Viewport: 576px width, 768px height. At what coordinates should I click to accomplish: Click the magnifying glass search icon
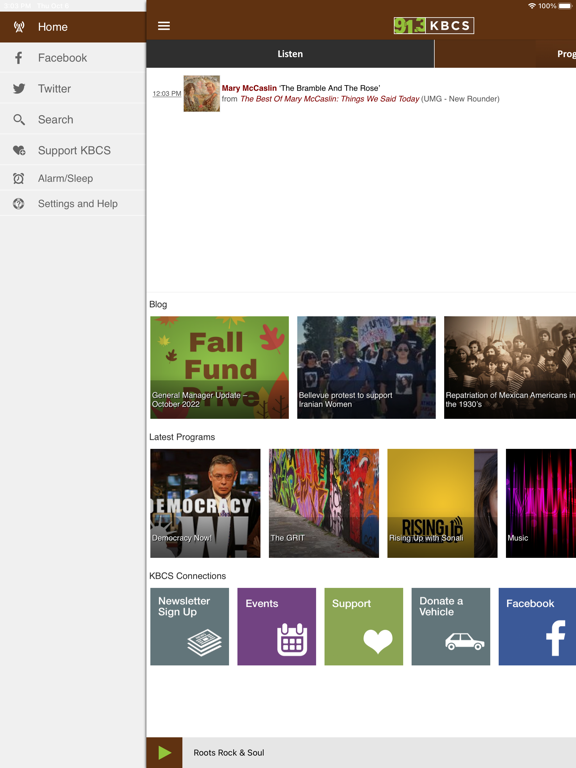(19, 120)
